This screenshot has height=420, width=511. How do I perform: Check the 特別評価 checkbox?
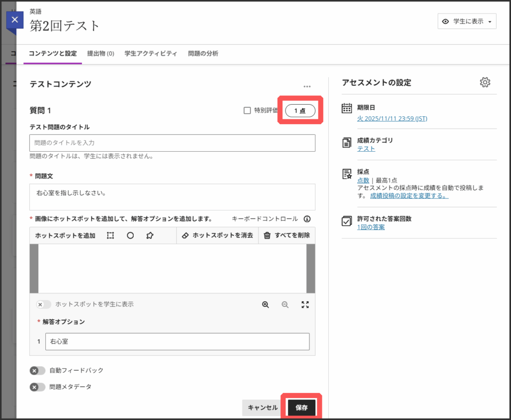tap(247, 111)
